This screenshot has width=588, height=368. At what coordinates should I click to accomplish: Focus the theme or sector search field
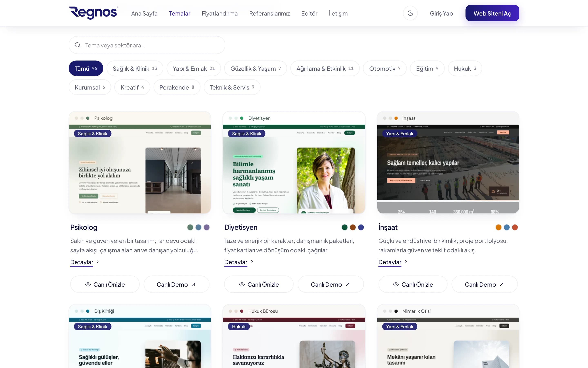point(147,45)
